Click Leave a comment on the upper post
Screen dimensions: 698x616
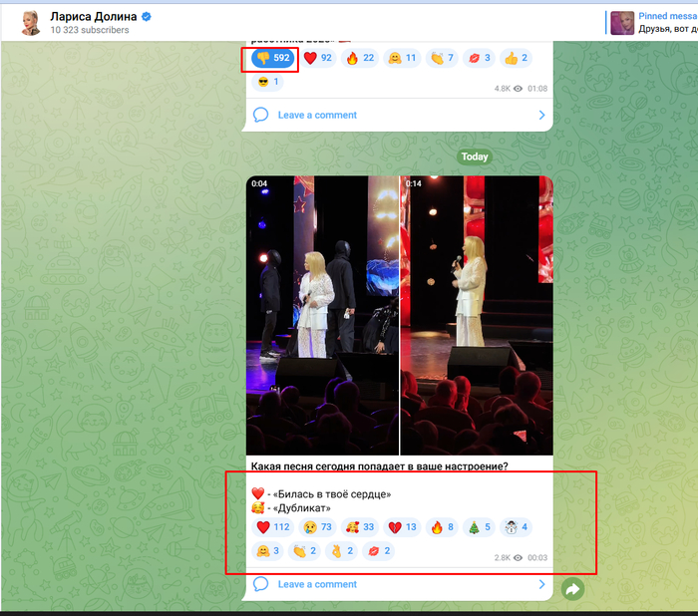click(x=317, y=115)
